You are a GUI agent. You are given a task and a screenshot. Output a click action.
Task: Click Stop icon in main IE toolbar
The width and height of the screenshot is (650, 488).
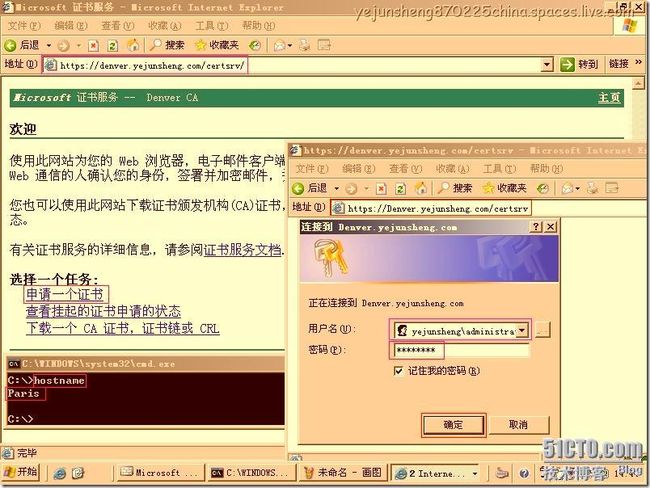click(x=94, y=45)
